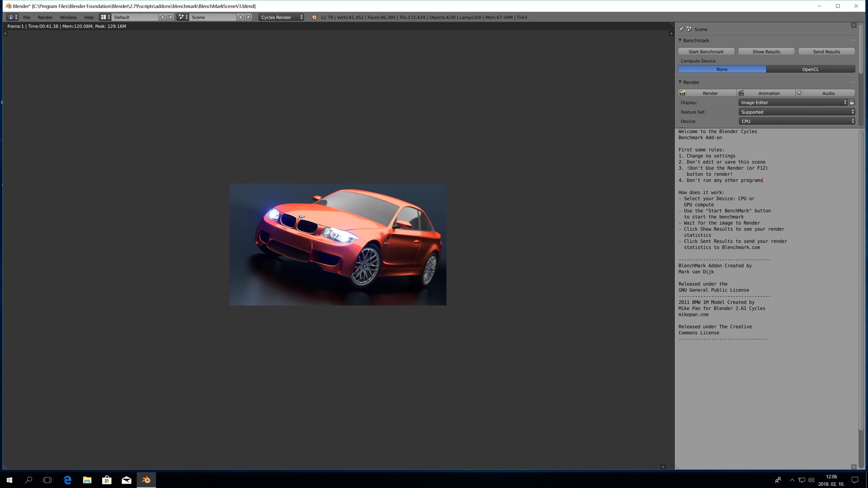This screenshot has width=868, height=488.
Task: Click the clapperboard icon on the Animation button
Action: coord(741,93)
